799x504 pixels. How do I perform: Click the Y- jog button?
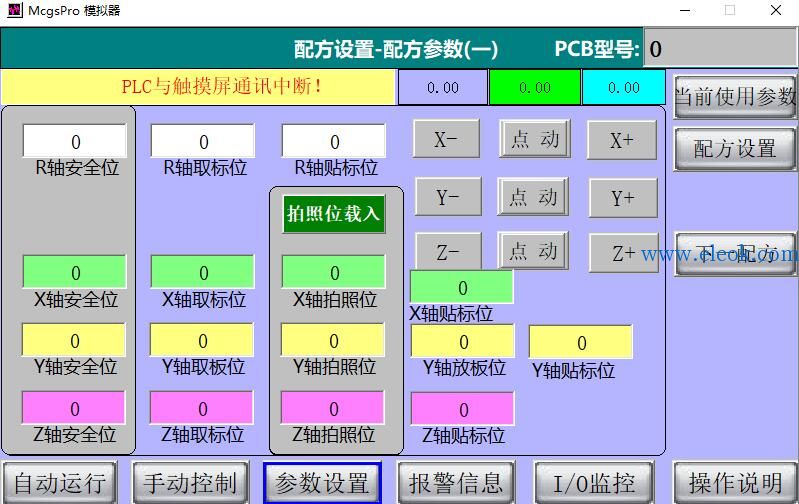448,197
